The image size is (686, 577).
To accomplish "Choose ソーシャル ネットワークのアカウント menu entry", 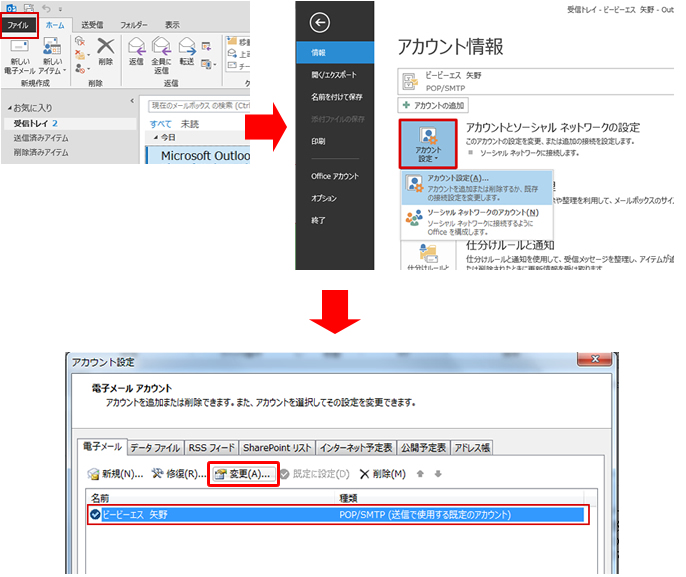I will 482,213.
